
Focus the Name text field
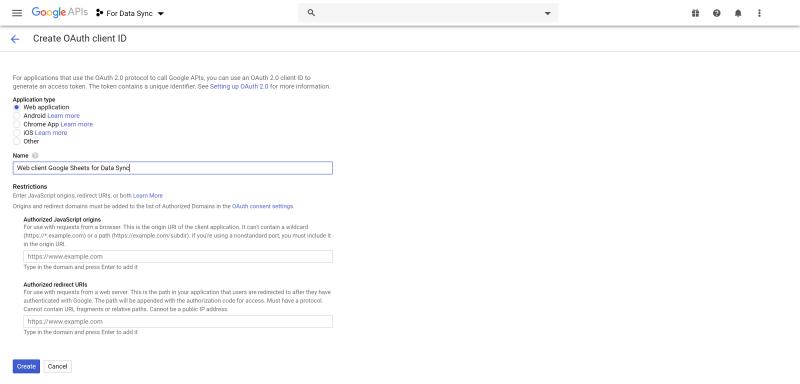pos(172,168)
